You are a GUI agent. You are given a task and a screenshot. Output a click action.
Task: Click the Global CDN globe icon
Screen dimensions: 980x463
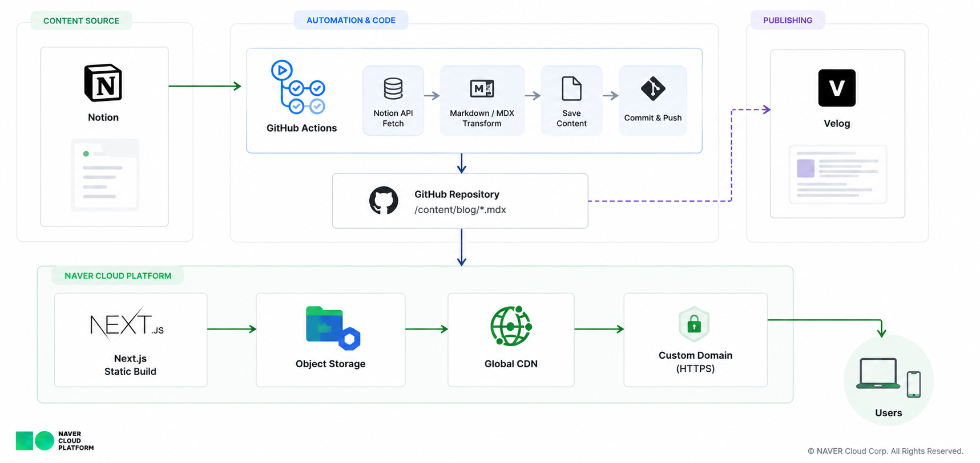click(x=511, y=326)
